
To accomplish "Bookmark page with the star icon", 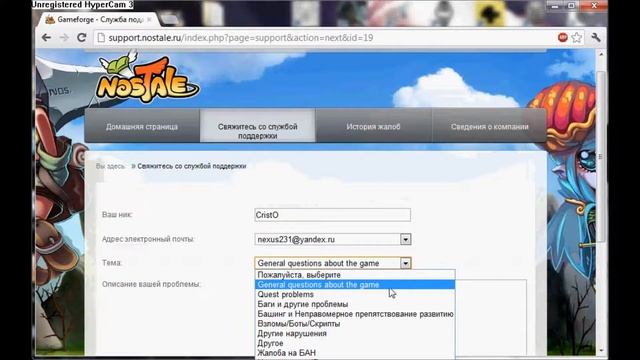I will pos(576,38).
